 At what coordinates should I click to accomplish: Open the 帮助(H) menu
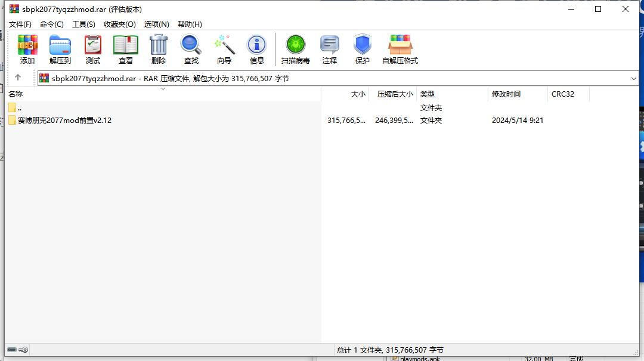point(190,24)
